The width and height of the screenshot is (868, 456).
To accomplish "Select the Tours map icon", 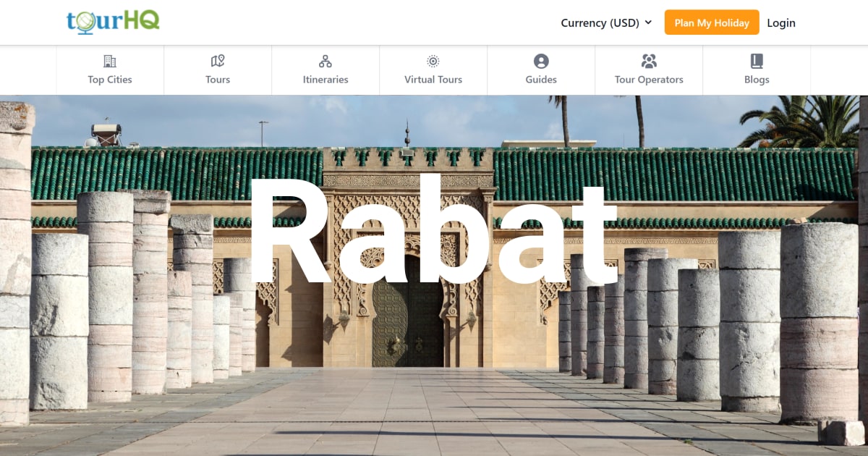I will click(x=217, y=61).
